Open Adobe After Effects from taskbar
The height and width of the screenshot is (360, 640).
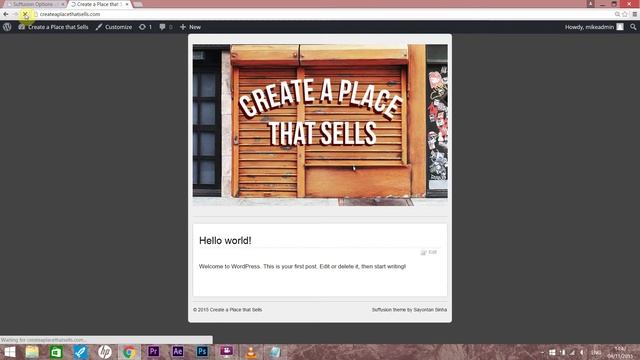178,351
